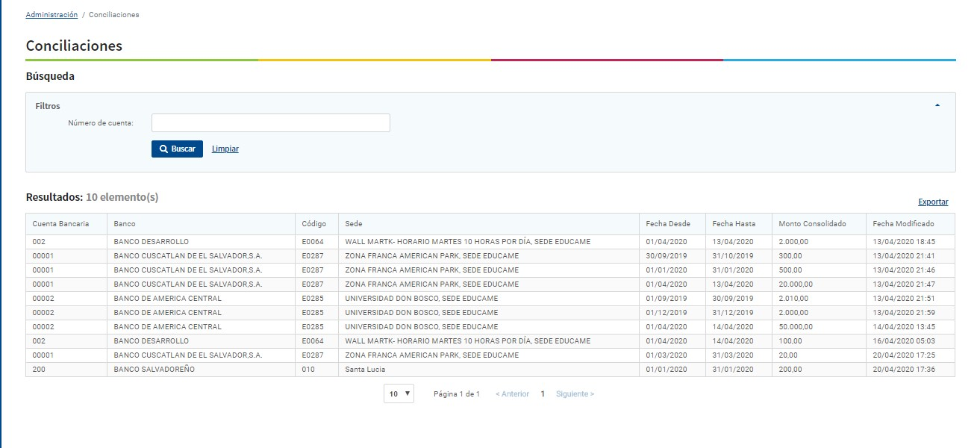Select page number 1 in pagination
Viewport: 980px width, 448px height.
point(543,393)
